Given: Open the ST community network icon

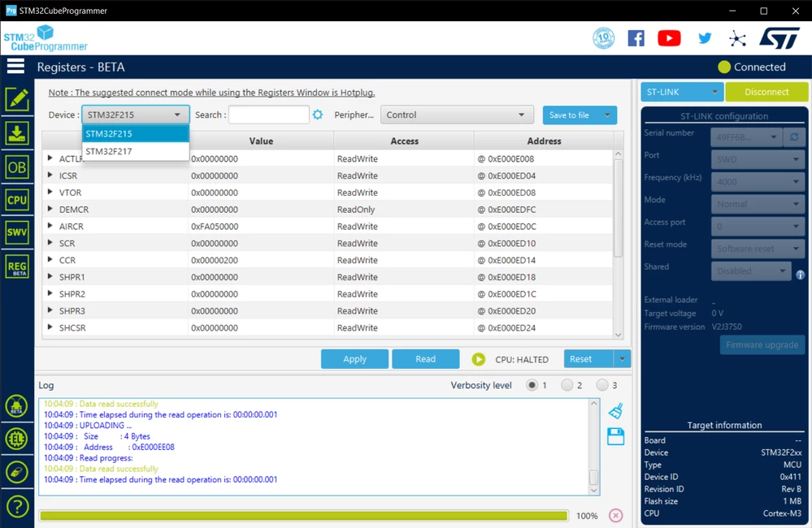Looking at the screenshot, I should point(737,38).
